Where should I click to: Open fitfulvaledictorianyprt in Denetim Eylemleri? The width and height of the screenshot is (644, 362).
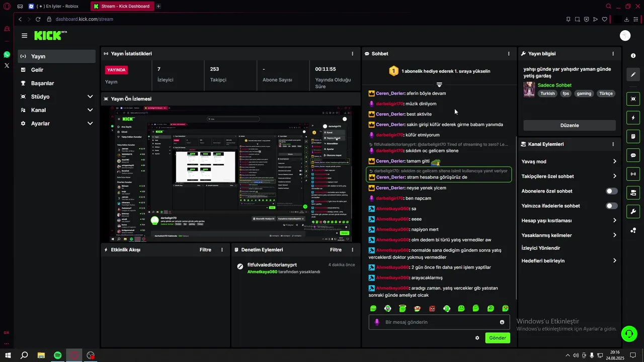(272, 265)
